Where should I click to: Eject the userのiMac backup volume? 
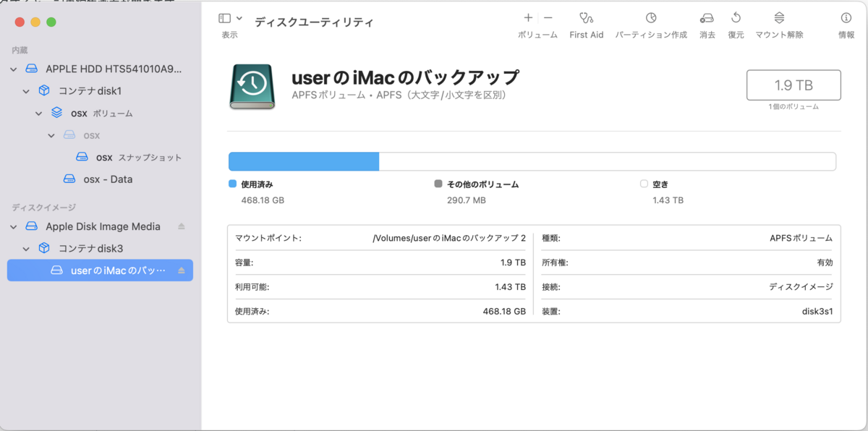point(182,270)
